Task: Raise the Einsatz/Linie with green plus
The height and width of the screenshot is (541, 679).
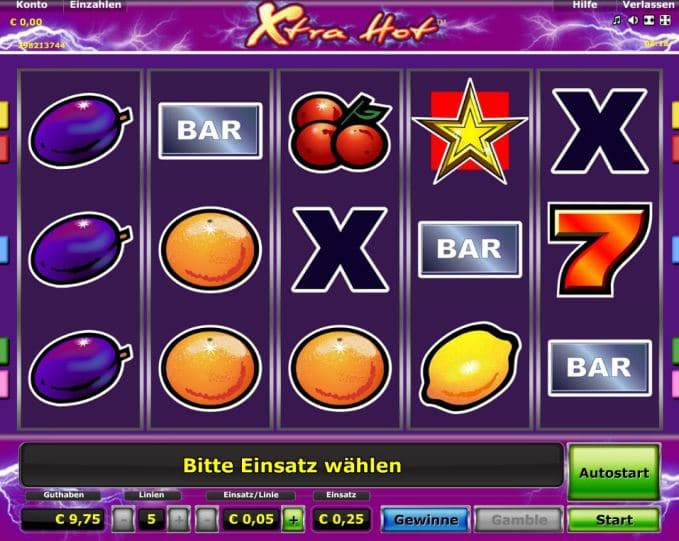Action: (293, 519)
